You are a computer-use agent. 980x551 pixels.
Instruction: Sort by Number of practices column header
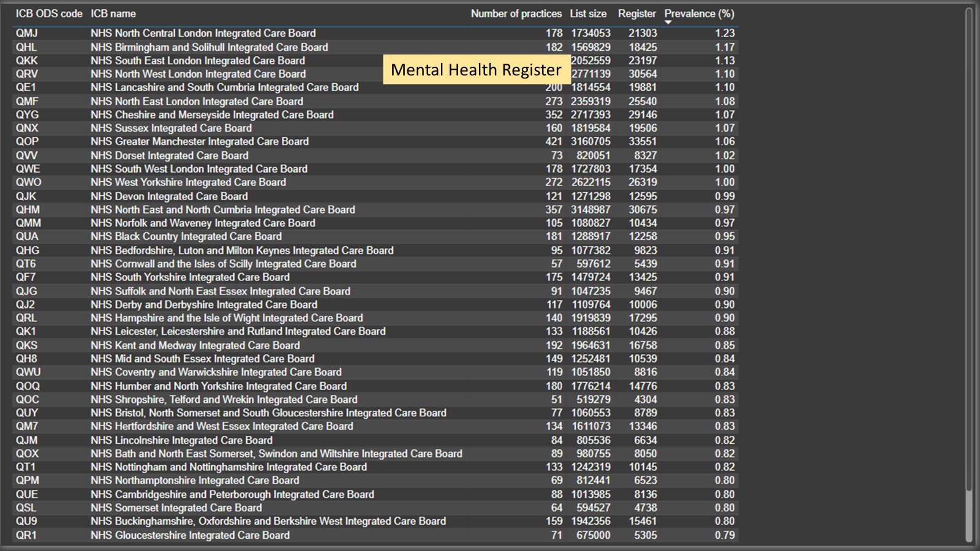[516, 13]
